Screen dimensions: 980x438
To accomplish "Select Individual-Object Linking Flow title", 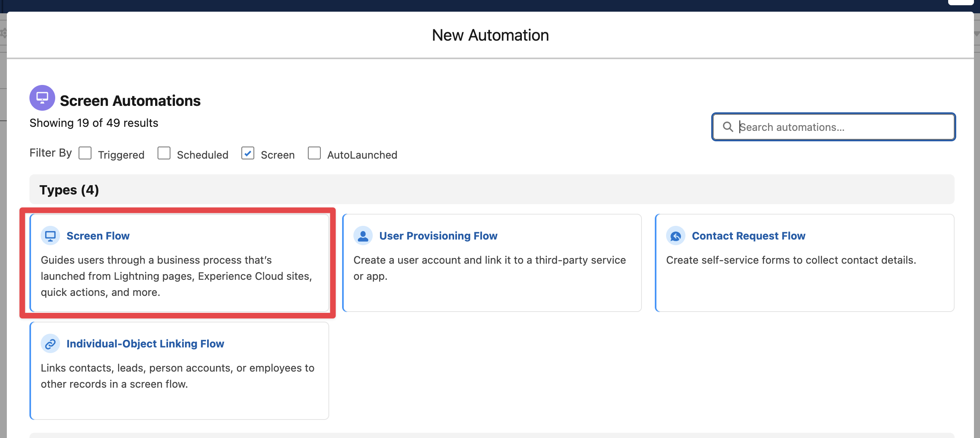I will tap(145, 344).
